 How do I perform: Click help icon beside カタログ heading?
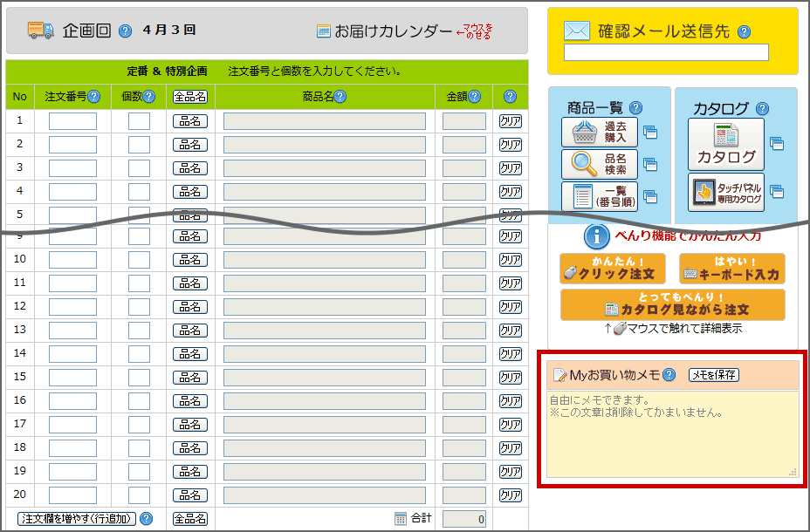click(x=762, y=108)
